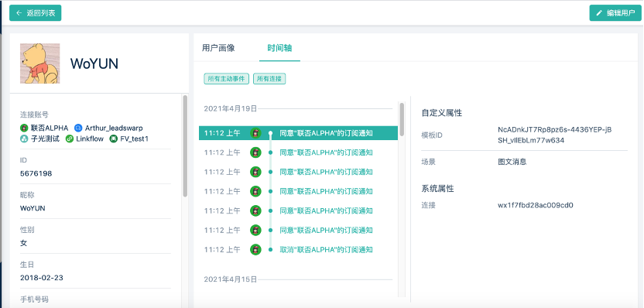Click the back arrow in 返回列表
The image size is (644, 308).
pyautogui.click(x=19, y=13)
